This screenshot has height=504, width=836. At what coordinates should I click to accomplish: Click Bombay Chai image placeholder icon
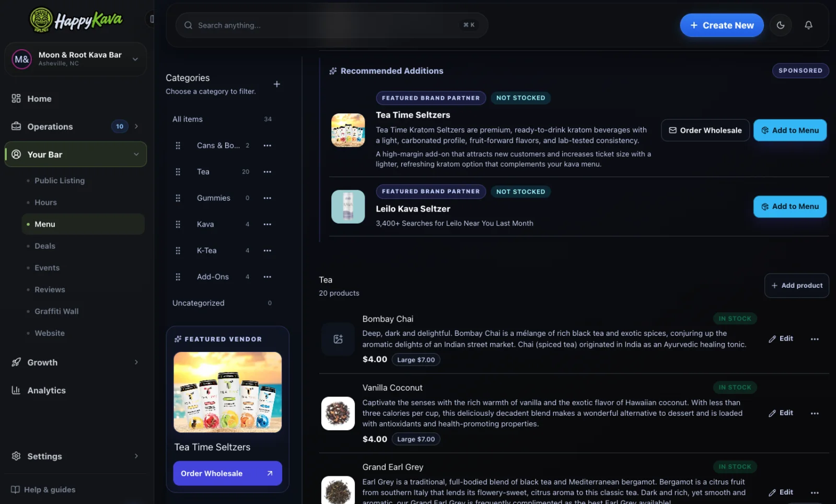coord(338,339)
